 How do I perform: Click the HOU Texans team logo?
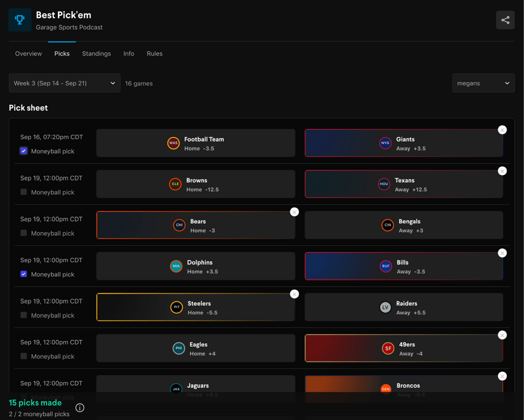tap(384, 184)
